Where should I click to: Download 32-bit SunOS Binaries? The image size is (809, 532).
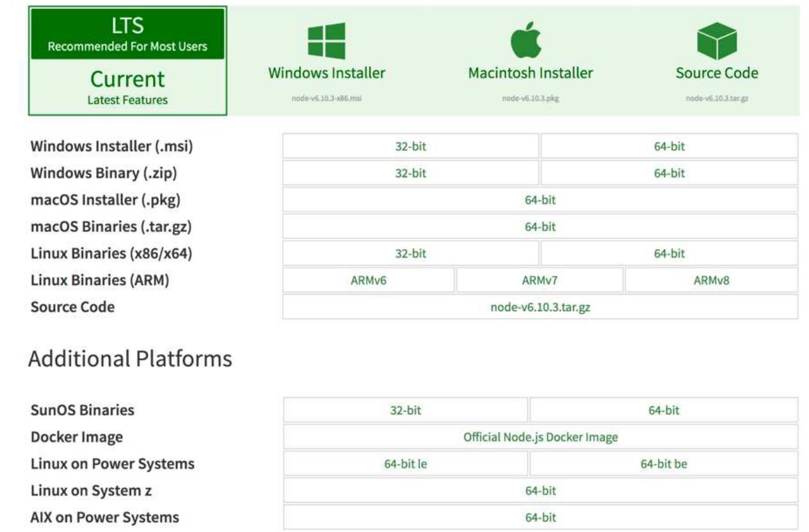coord(406,410)
